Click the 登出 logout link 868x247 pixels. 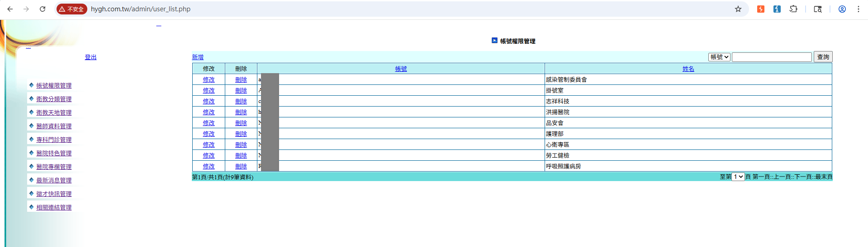[x=90, y=57]
